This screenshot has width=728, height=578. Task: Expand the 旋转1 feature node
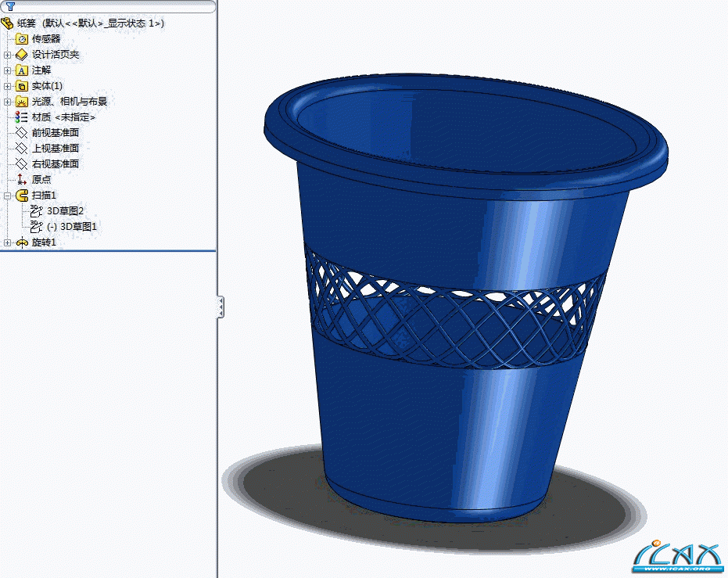(x=7, y=242)
